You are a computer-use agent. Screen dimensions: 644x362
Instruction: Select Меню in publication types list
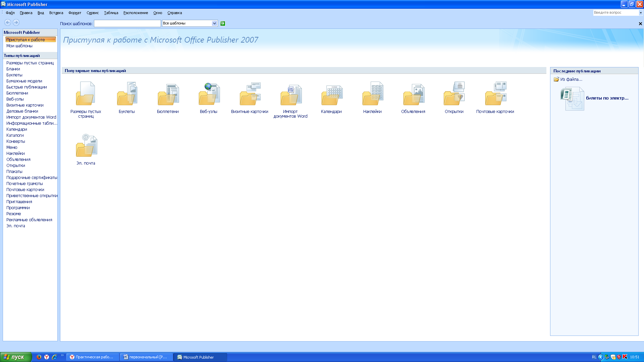tap(12, 147)
